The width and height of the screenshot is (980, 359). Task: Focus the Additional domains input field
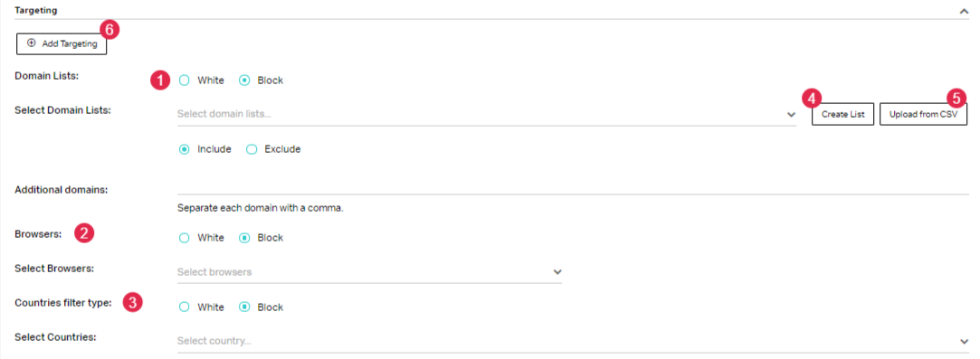click(573, 186)
